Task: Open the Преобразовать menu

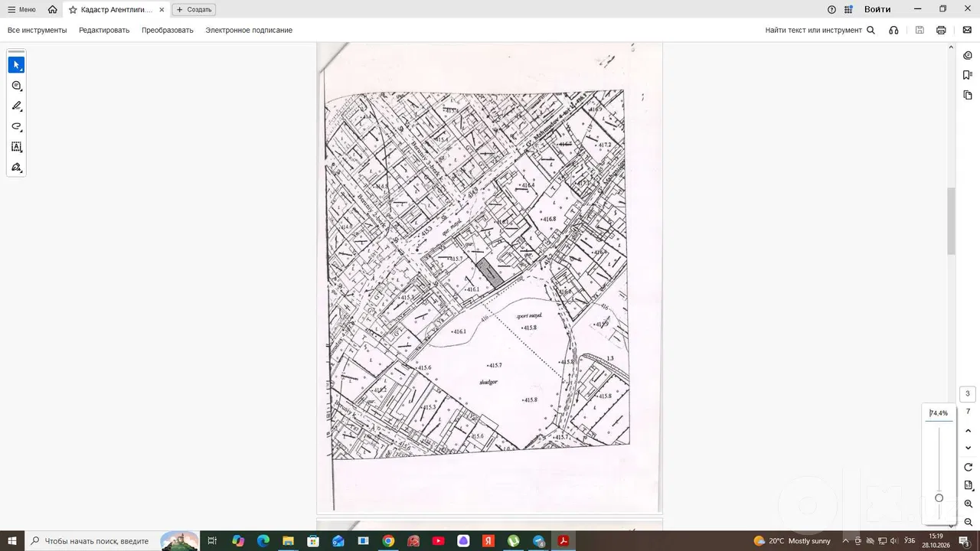Action: click(x=168, y=30)
